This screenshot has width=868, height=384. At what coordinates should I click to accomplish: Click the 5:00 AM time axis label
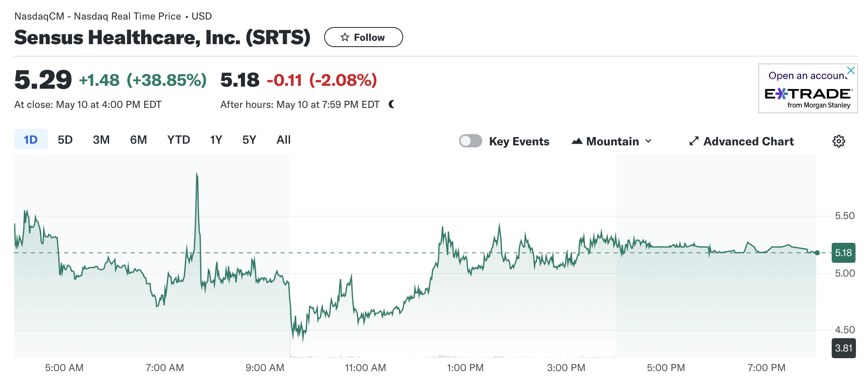[64, 368]
